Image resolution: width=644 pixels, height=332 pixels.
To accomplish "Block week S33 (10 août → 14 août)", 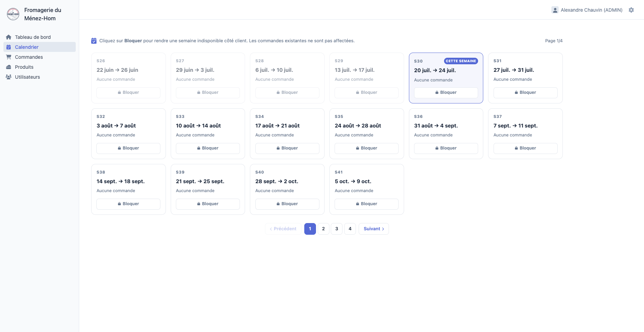I will click(208, 148).
